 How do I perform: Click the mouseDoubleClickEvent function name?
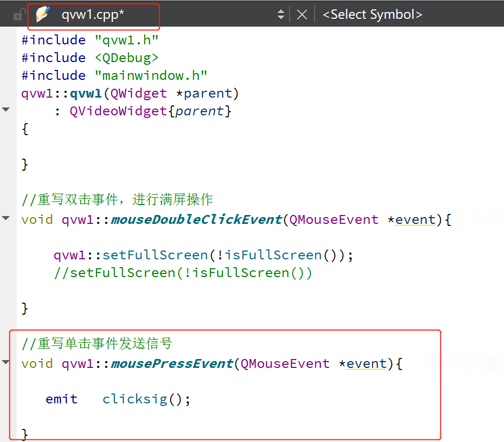click(x=196, y=220)
